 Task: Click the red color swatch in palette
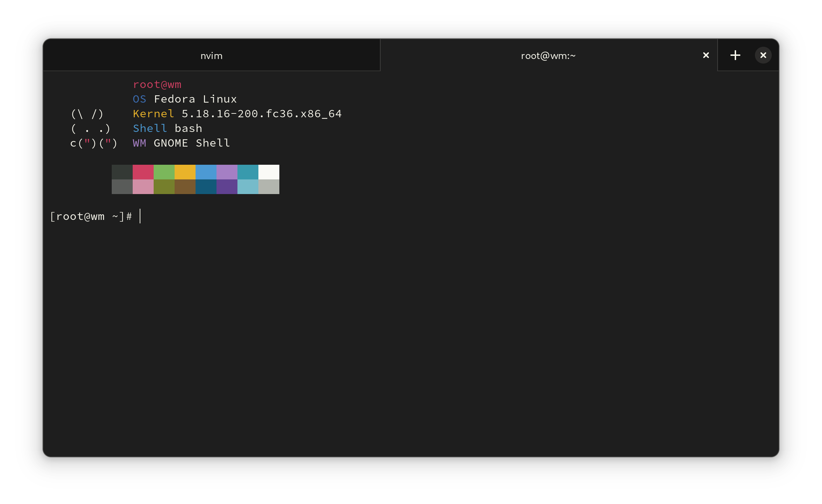pos(143,172)
